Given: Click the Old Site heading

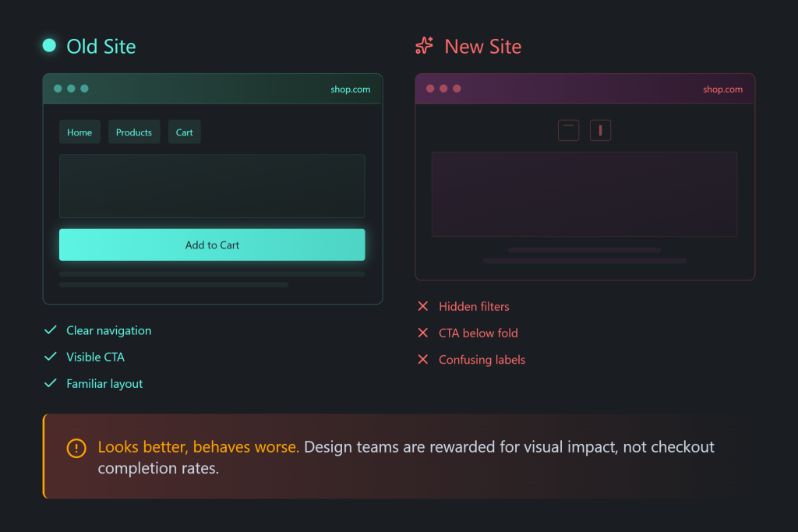Looking at the screenshot, I should 101,46.
